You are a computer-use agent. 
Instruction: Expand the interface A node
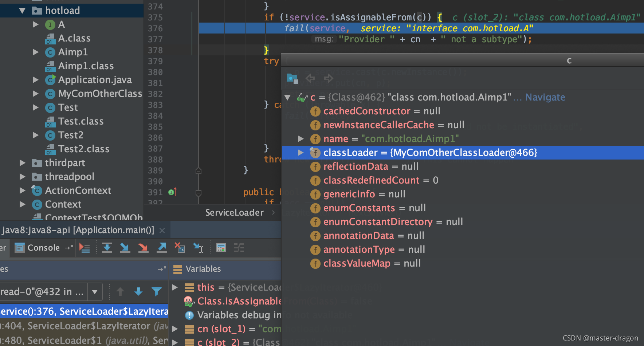click(x=35, y=24)
